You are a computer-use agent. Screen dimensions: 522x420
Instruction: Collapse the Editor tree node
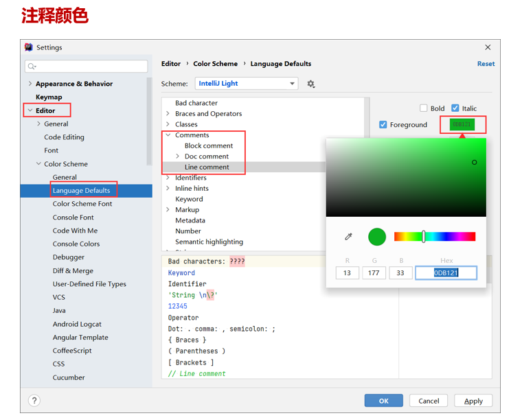click(30, 110)
